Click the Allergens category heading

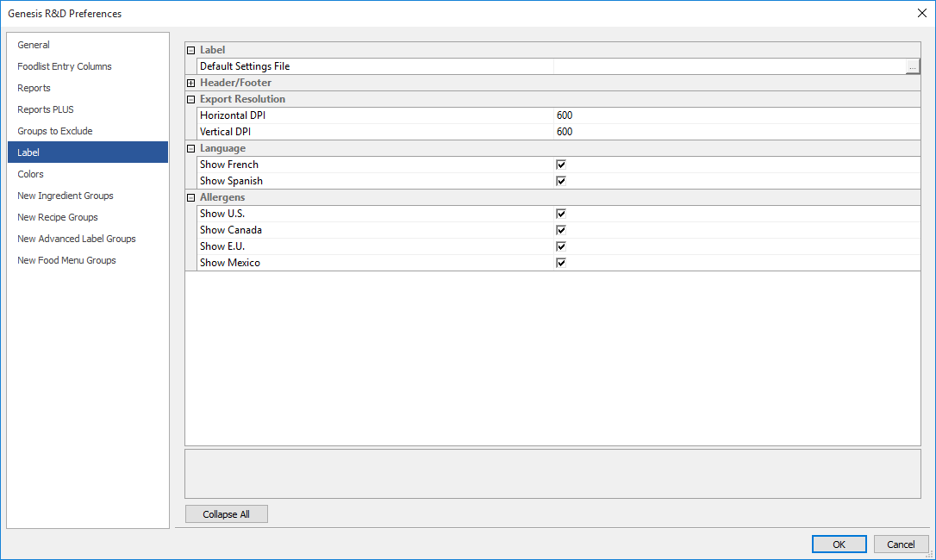click(x=222, y=197)
